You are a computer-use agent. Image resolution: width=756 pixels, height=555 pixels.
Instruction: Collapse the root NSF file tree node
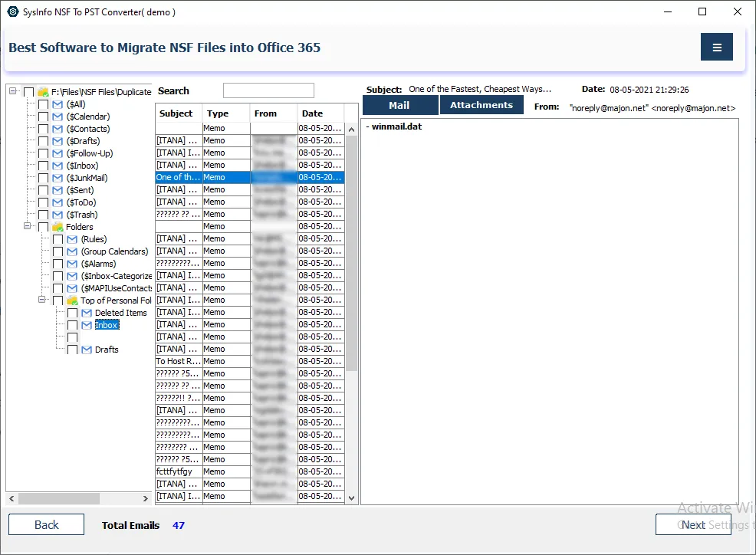click(14, 92)
